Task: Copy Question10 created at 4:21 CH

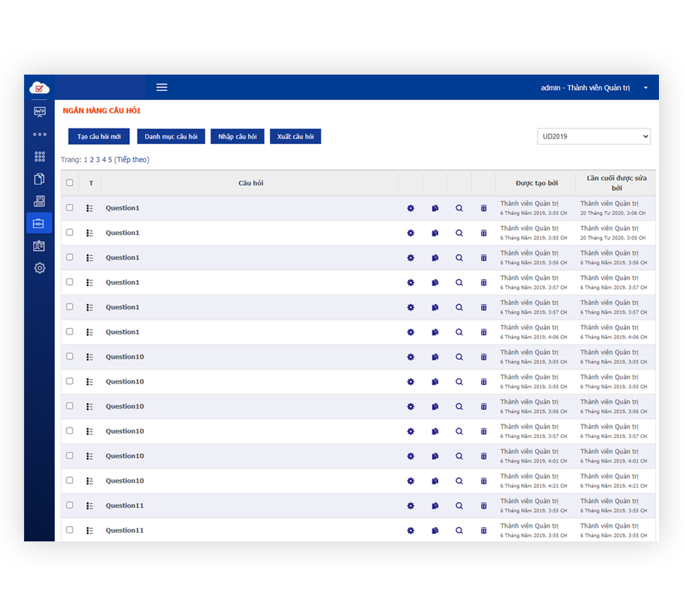Action: tap(435, 481)
